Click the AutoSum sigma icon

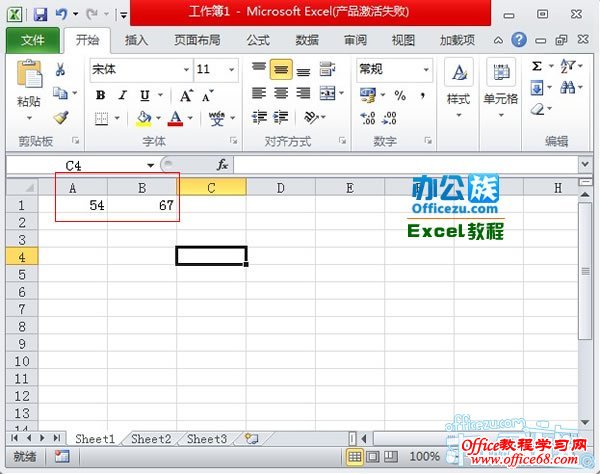point(537,66)
